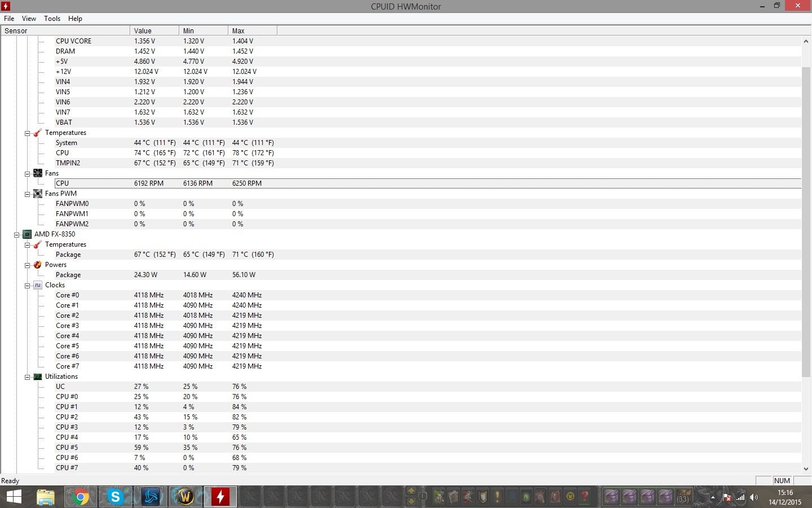Collapse the Utilizations tree node
The height and width of the screenshot is (508, 812).
pyautogui.click(x=27, y=377)
